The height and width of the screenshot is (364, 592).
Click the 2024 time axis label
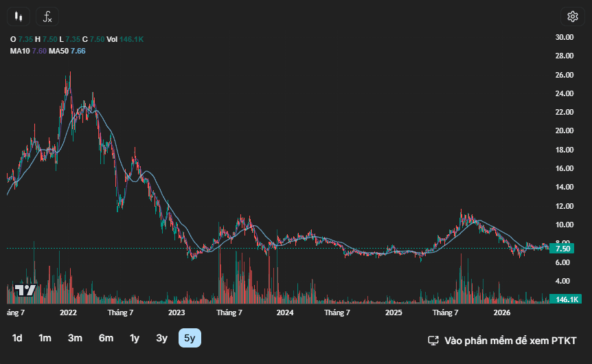click(x=285, y=312)
